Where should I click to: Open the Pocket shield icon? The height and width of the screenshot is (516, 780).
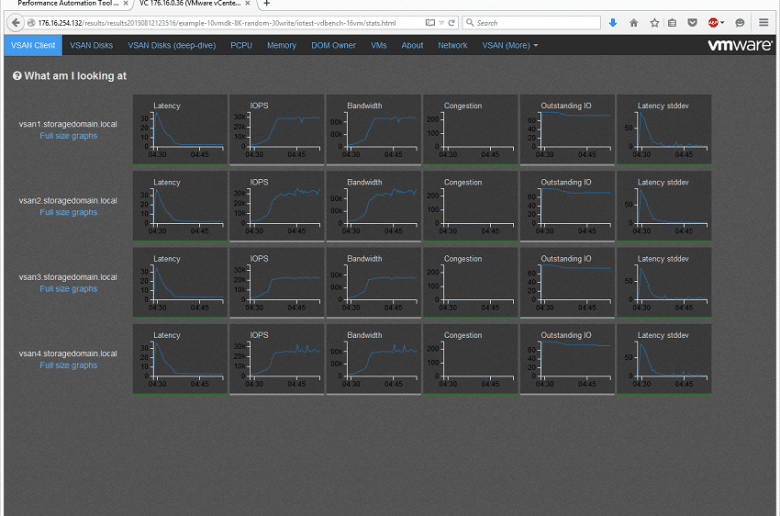click(x=692, y=23)
